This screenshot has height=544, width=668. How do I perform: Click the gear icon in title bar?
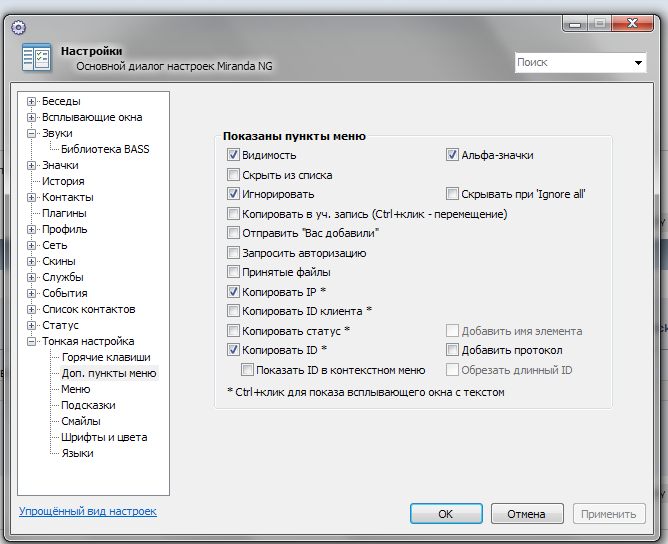18,28
